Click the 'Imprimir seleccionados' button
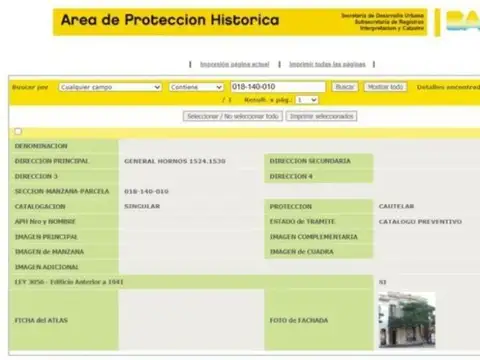 [321, 116]
